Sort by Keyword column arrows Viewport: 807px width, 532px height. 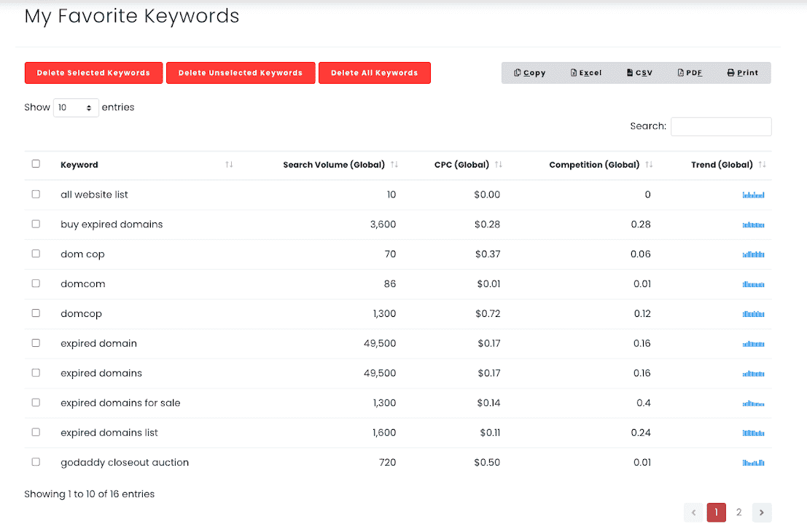[x=229, y=165]
